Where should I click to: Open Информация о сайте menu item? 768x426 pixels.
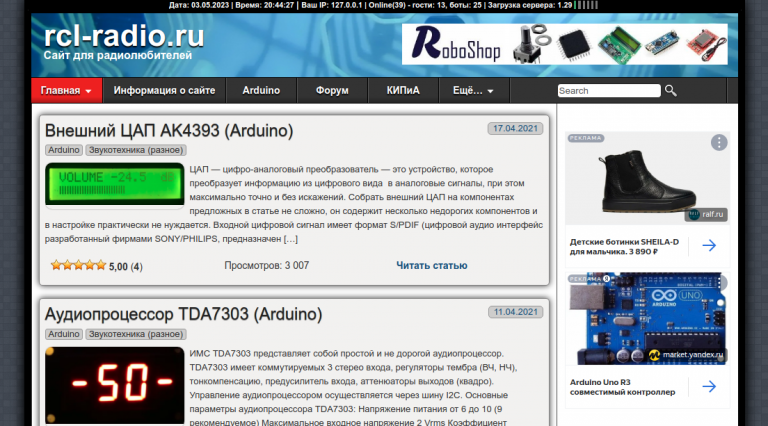tap(164, 91)
